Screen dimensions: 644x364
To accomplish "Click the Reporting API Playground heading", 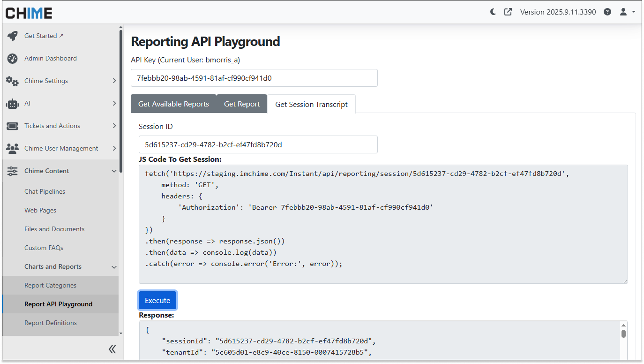I will coord(205,41).
